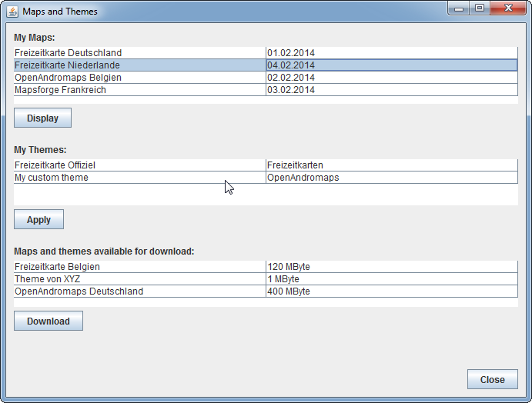The image size is (532, 403).
Task: Select Freizeitkarte Niederlande map row
Action: [67, 65]
